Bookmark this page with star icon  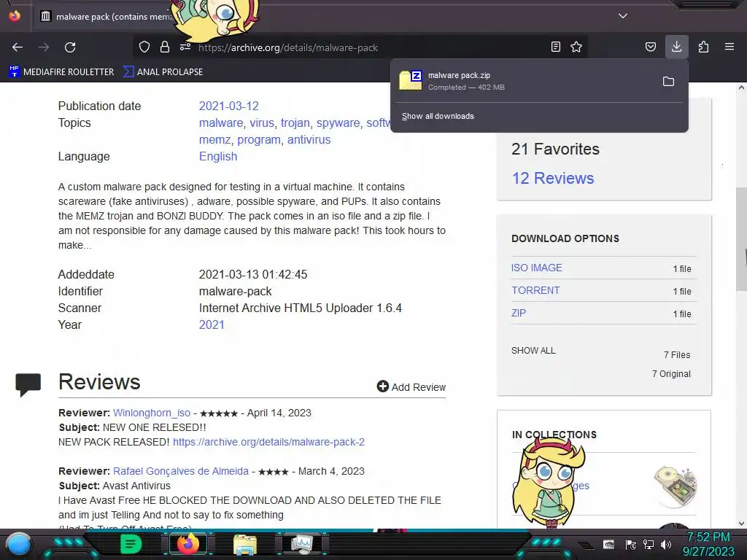576,47
